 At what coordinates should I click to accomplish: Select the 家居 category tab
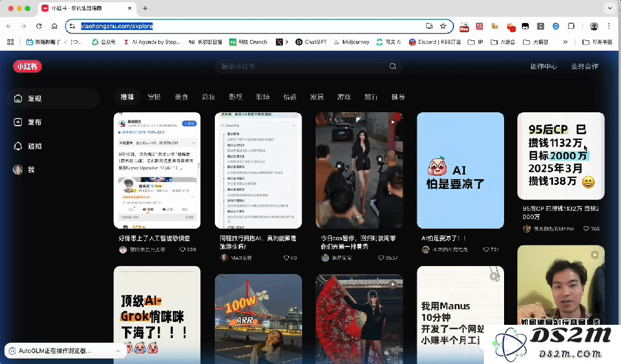pos(317,97)
